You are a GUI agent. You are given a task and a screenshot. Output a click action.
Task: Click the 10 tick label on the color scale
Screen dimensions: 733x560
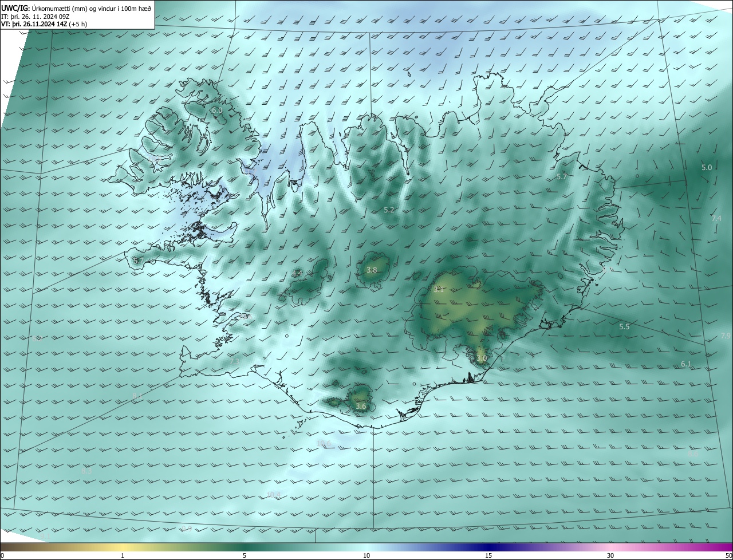pos(366,555)
